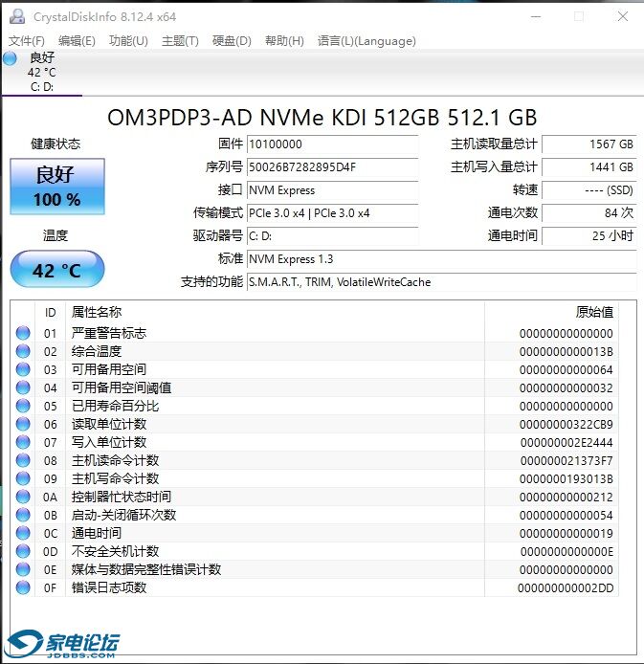The width and height of the screenshot is (644, 664).
Task: Open the 主题(T) menu
Action: [x=180, y=41]
